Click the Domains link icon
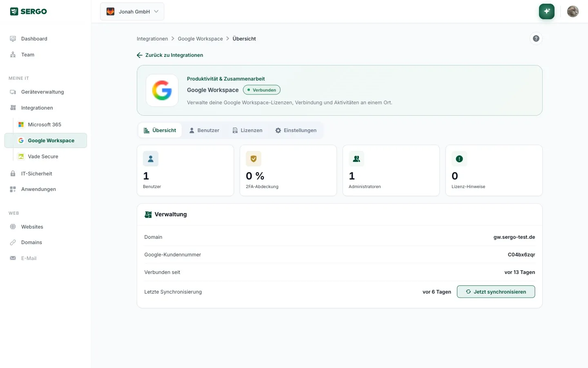The height and width of the screenshot is (368, 588). click(x=13, y=242)
